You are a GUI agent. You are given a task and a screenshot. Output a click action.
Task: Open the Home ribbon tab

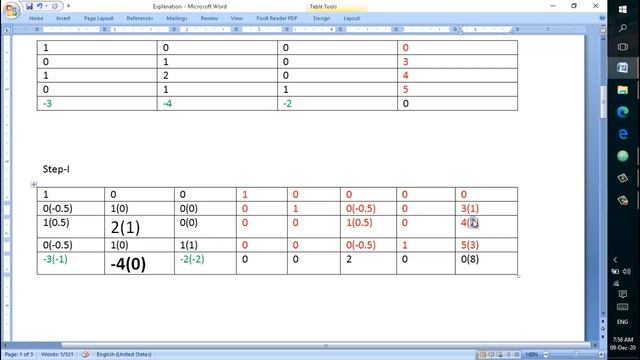[36, 18]
